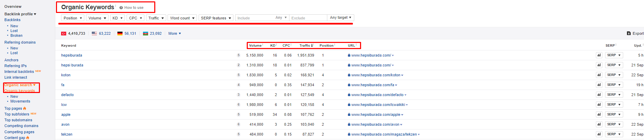Image resolution: width=644 pixels, height=140 pixels.
Task: Open the CPC filter dropdown
Action: point(135,18)
